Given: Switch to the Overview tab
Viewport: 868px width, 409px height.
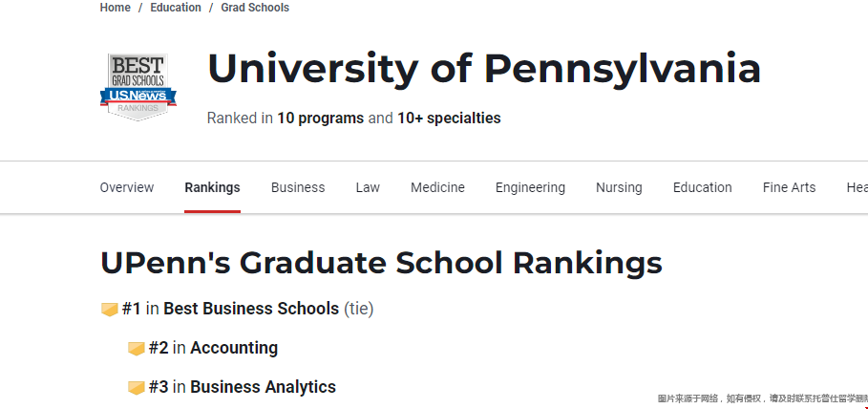Looking at the screenshot, I should click(127, 188).
